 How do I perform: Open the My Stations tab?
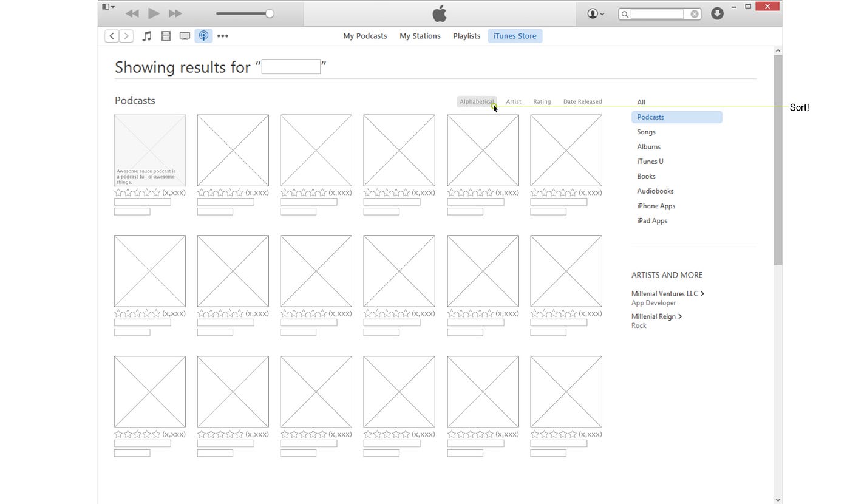pos(420,36)
